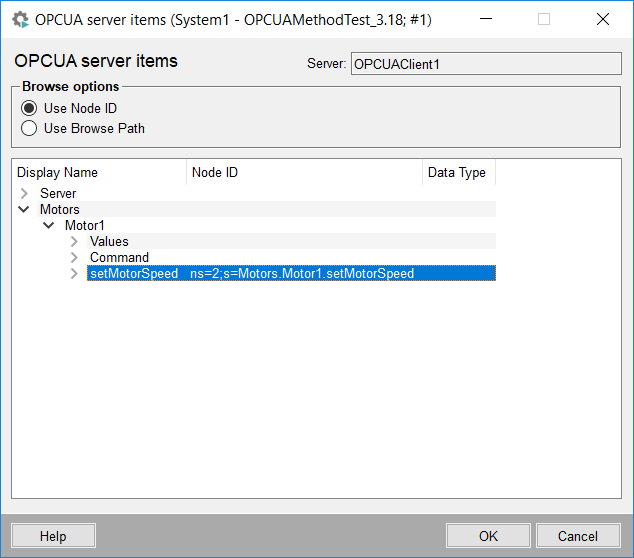Collapse the Motor1 tree node
Viewport: 634px width, 558px height.
coord(48,225)
